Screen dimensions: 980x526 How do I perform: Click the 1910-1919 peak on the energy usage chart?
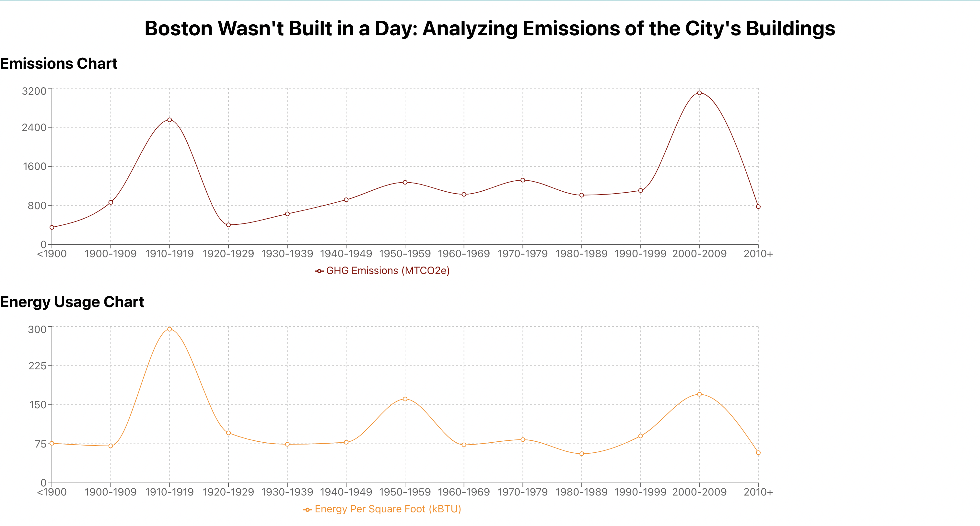[x=170, y=329]
